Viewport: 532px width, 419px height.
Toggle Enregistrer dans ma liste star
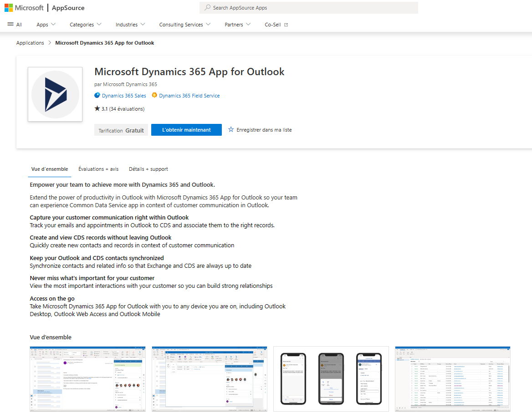coord(231,130)
